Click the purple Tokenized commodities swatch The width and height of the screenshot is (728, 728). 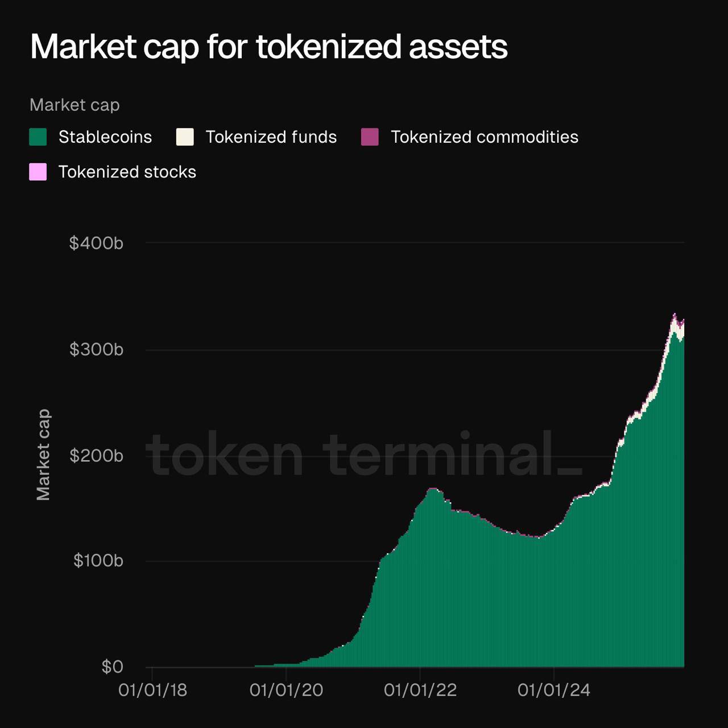click(370, 137)
